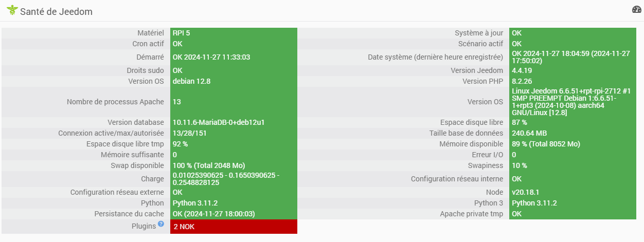Select the 240.64 MB database size

pos(529,133)
